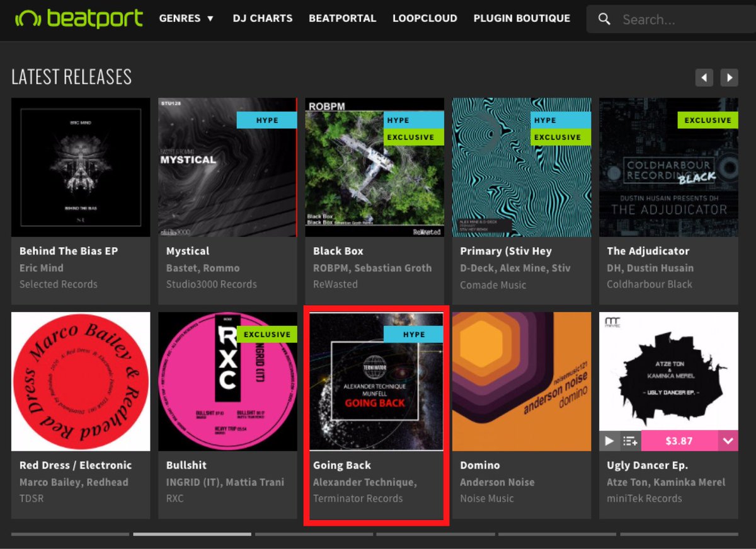Open the Mystical release title
Image resolution: width=756 pixels, height=549 pixels.
coord(188,251)
